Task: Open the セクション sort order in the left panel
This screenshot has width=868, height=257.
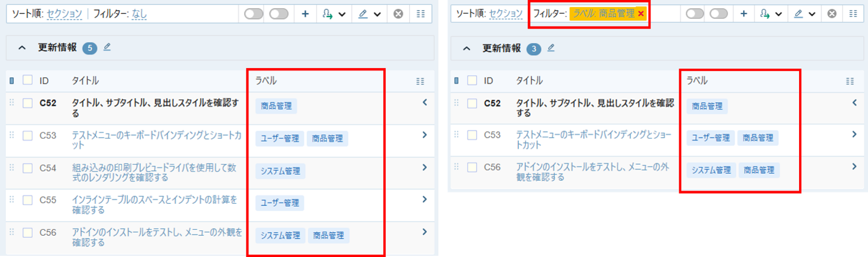Action: tap(65, 14)
